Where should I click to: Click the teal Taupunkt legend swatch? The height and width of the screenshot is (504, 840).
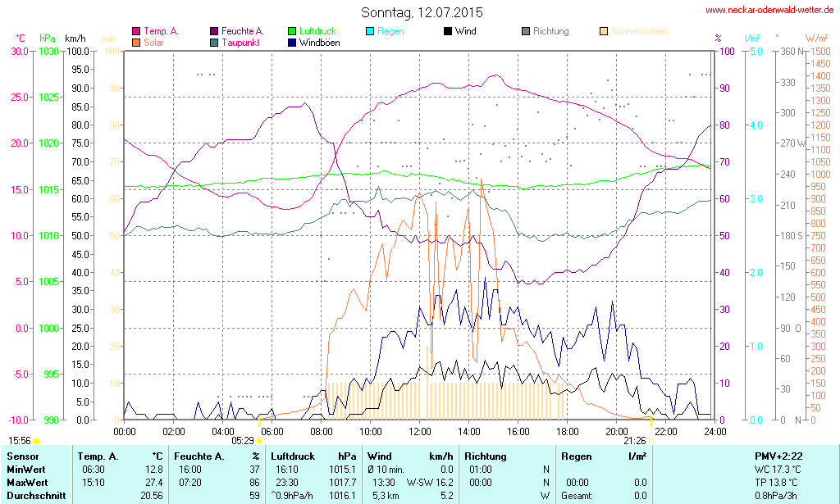pyautogui.click(x=215, y=43)
